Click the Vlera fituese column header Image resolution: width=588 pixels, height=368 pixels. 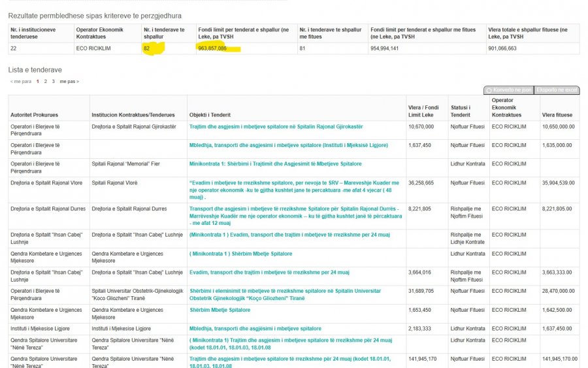click(x=557, y=115)
